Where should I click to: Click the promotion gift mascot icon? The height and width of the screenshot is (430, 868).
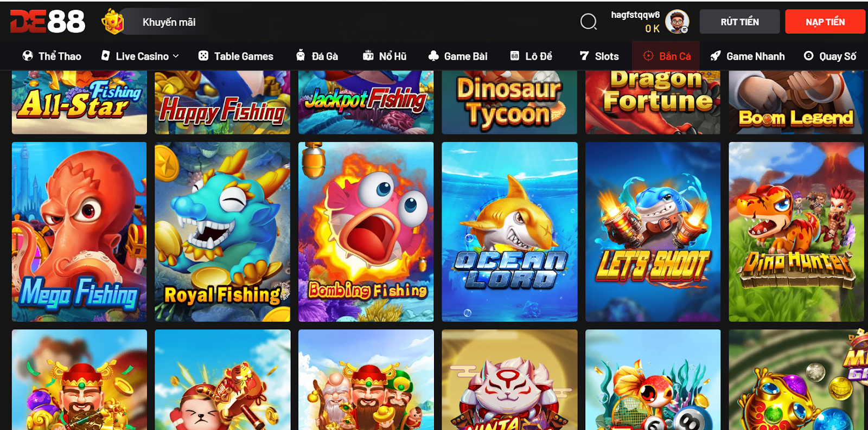click(113, 22)
